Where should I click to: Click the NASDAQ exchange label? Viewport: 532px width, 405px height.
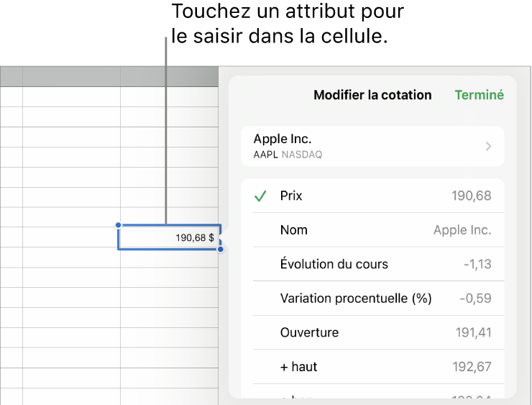(302, 155)
